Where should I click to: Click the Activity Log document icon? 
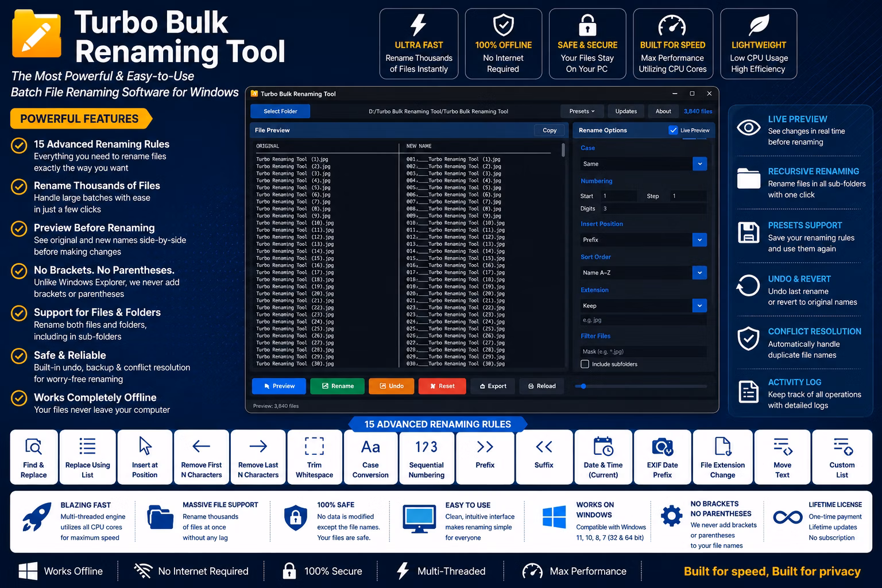[x=748, y=392]
